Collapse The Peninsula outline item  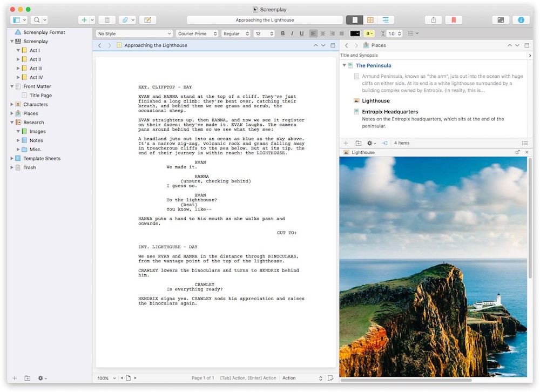tap(343, 65)
